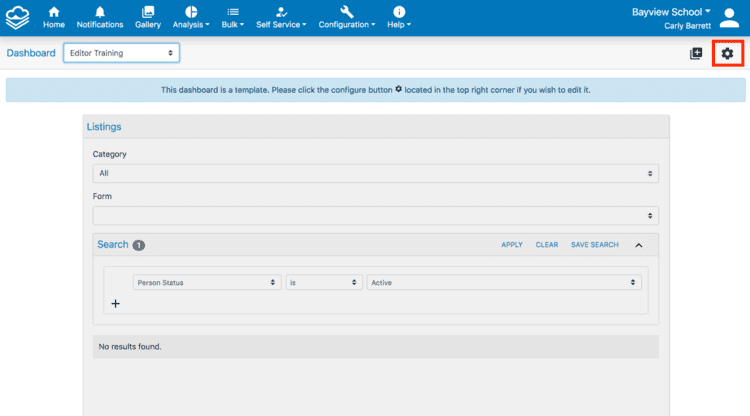Open the Self Service menu

[281, 18]
